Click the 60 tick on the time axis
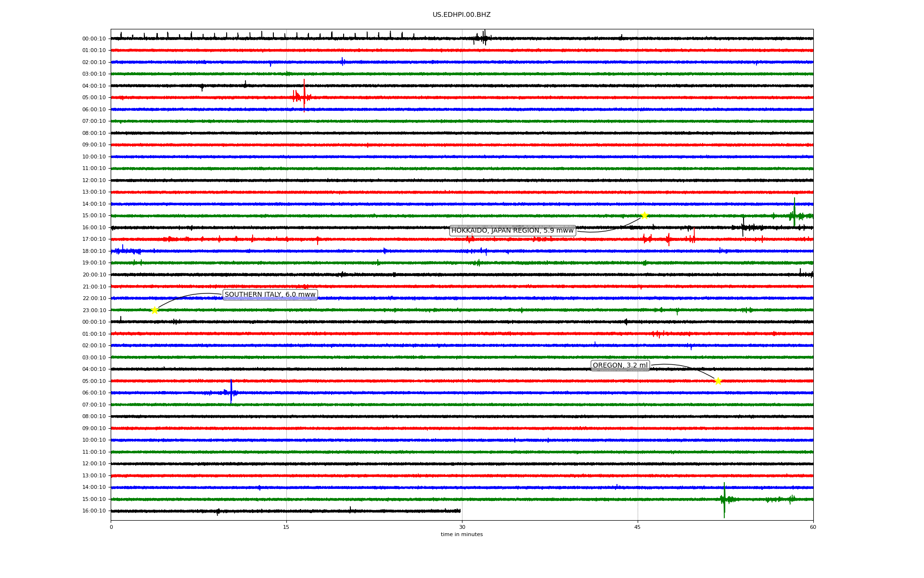This screenshot has height=578, width=924. point(813,527)
